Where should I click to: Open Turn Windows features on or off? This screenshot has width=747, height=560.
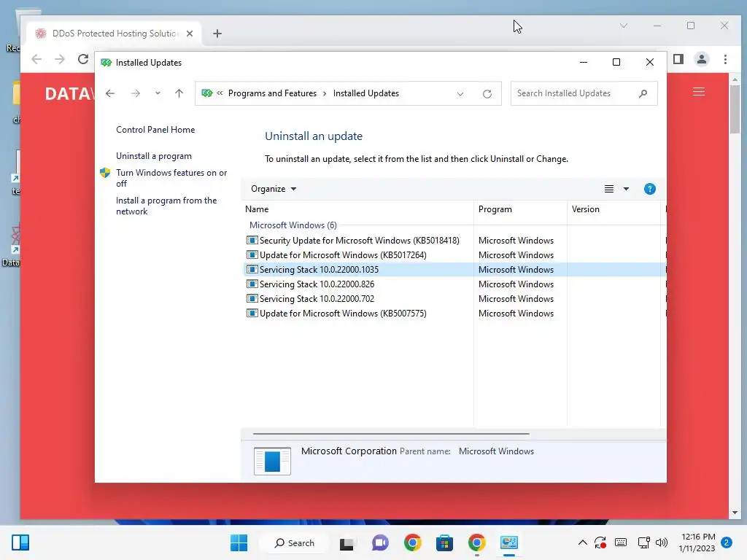[171, 178]
